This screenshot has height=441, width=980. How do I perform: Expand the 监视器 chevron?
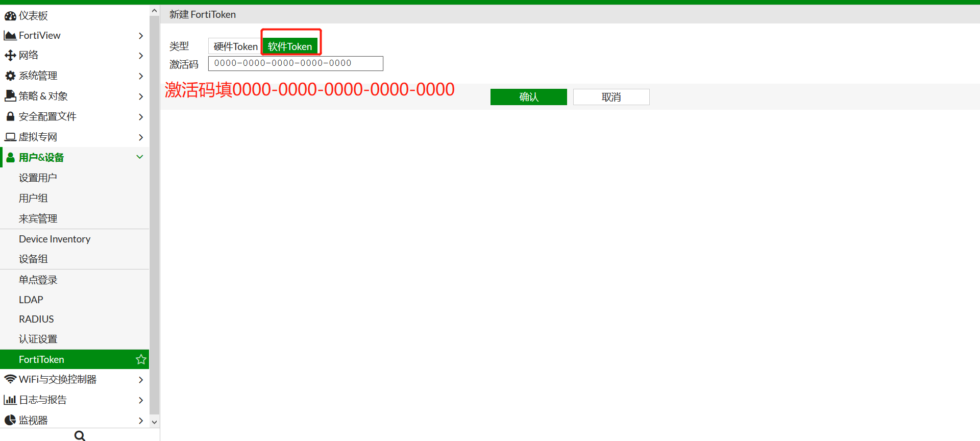pyautogui.click(x=141, y=421)
